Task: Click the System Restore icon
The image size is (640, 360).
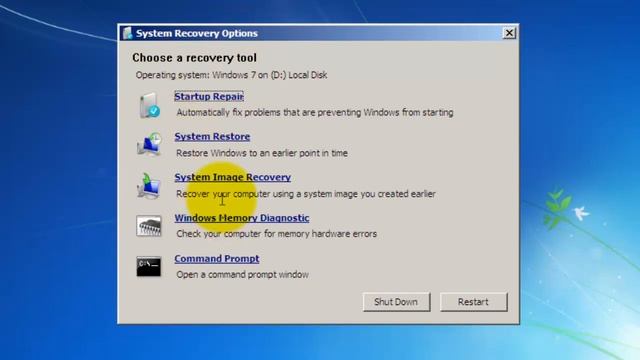Action: click(149, 144)
